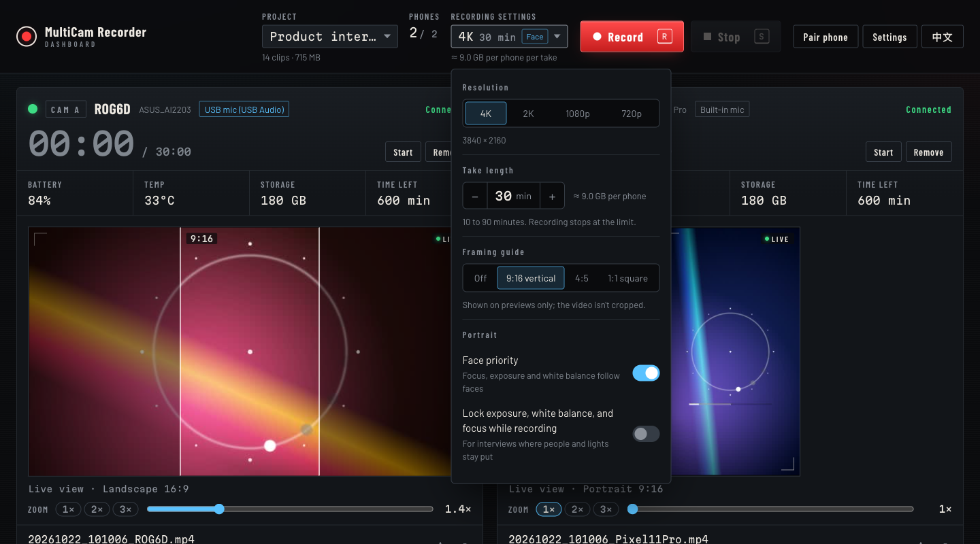Click the minus icon for take length
The width and height of the screenshot is (980, 544).
coord(475,196)
